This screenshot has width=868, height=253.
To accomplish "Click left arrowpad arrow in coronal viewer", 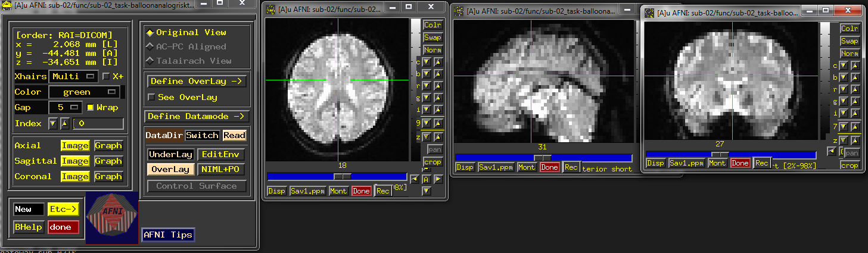I will [x=831, y=151].
